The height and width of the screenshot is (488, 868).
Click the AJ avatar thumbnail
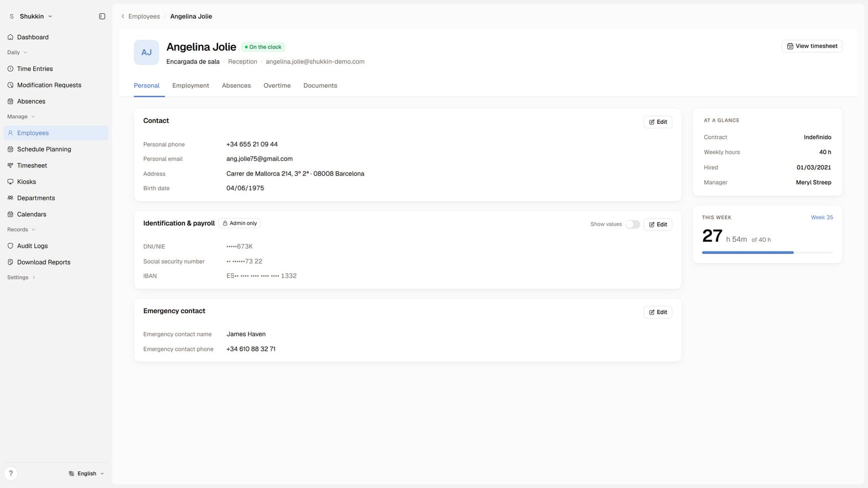pyautogui.click(x=146, y=53)
